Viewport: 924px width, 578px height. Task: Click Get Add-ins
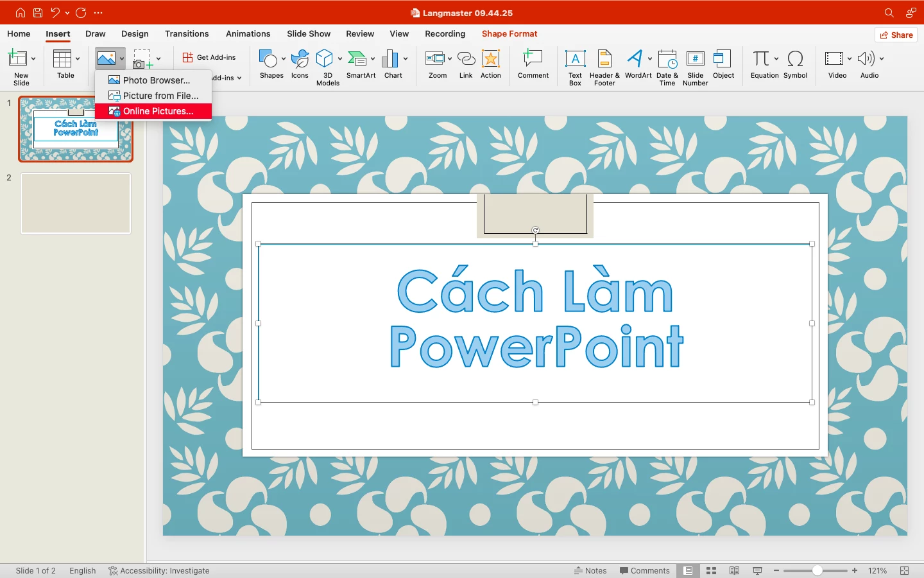[x=210, y=58]
